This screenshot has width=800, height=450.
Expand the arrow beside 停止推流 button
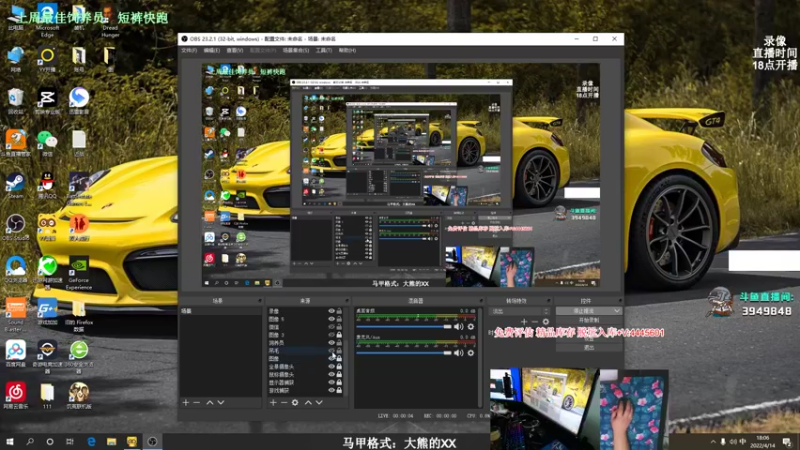617,311
